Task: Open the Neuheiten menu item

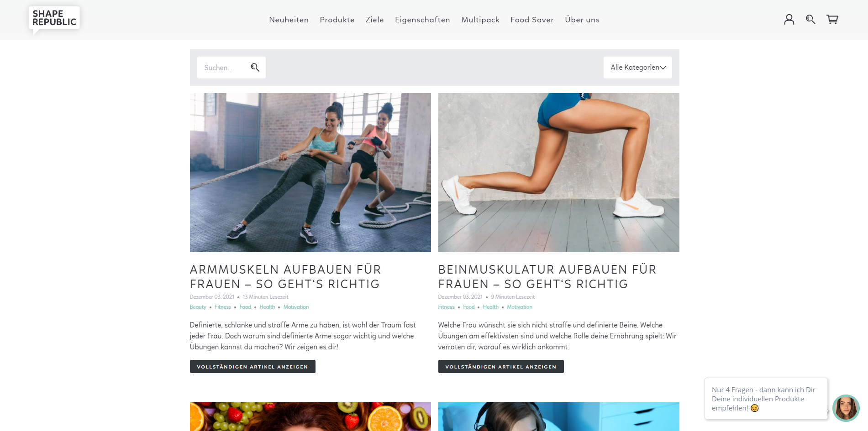Action: coord(289,20)
